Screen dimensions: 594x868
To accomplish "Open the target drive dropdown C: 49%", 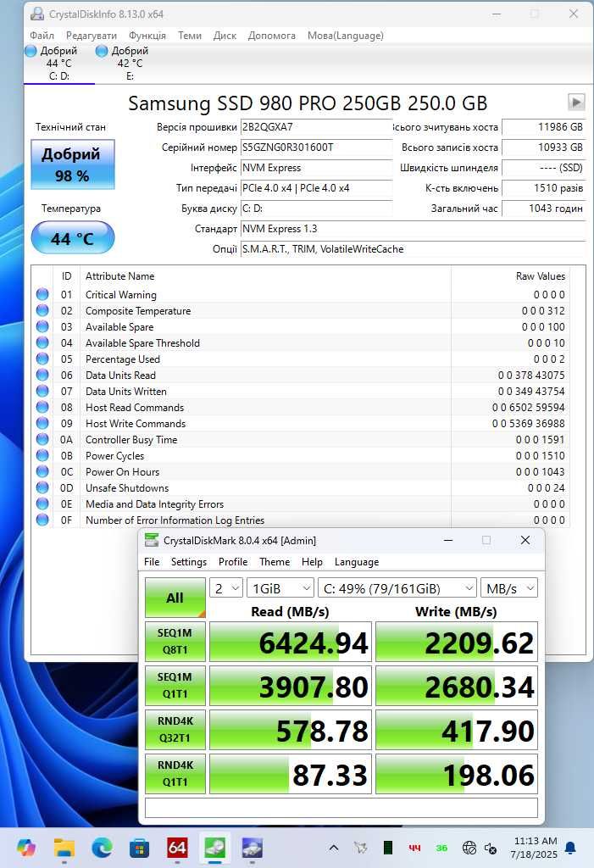I will 397,588.
